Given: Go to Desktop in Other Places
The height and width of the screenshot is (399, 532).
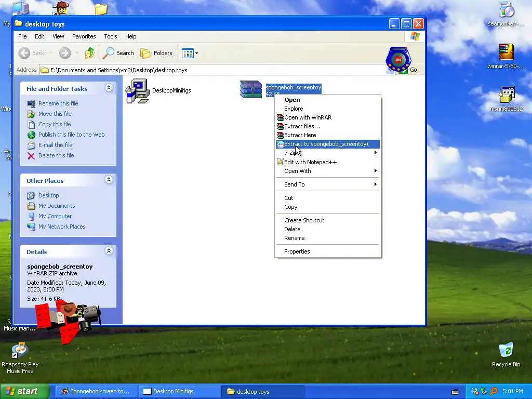Looking at the screenshot, I should tap(48, 195).
